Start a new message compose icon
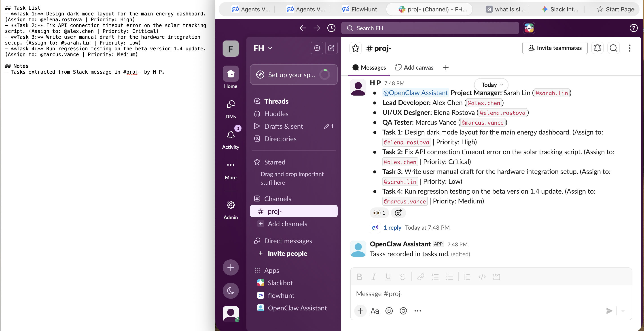Viewport: 644px width, 331px height. point(331,48)
